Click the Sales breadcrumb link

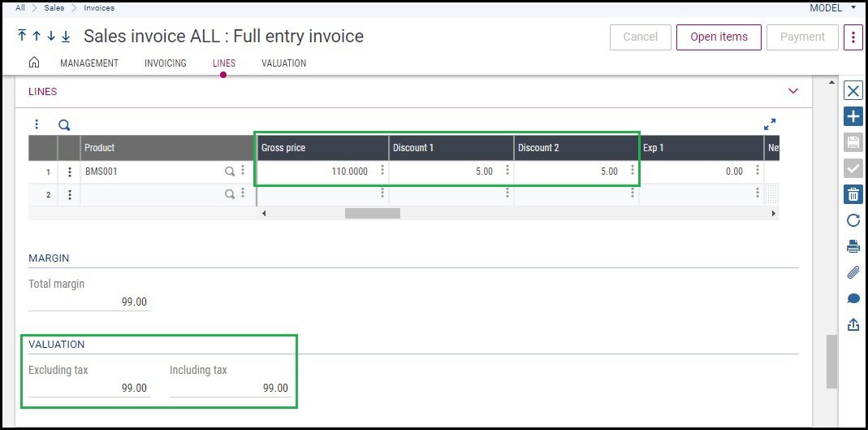point(54,7)
